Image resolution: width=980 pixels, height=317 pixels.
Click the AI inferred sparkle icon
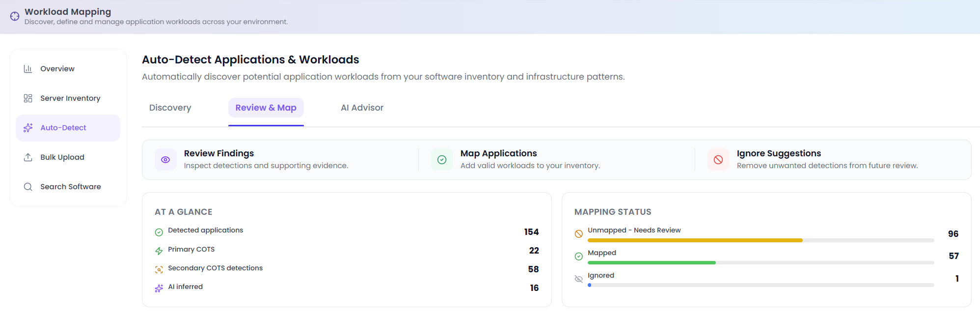tap(159, 288)
